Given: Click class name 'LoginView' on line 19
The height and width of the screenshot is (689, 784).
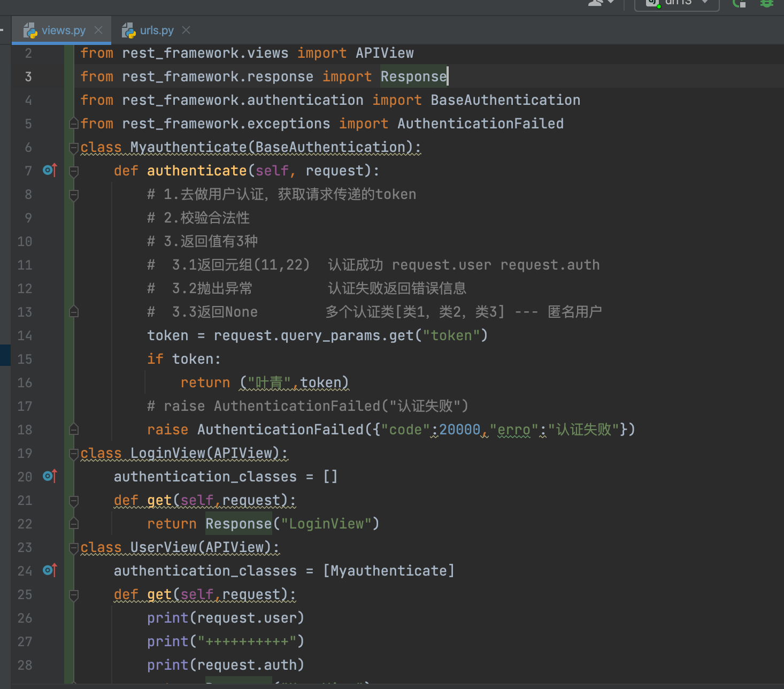Looking at the screenshot, I should (167, 453).
